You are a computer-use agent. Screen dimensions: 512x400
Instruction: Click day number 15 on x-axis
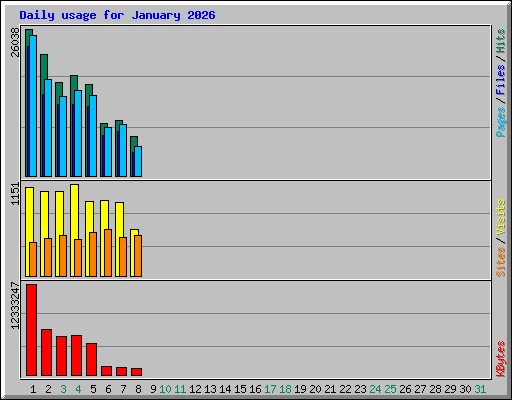pos(240,389)
